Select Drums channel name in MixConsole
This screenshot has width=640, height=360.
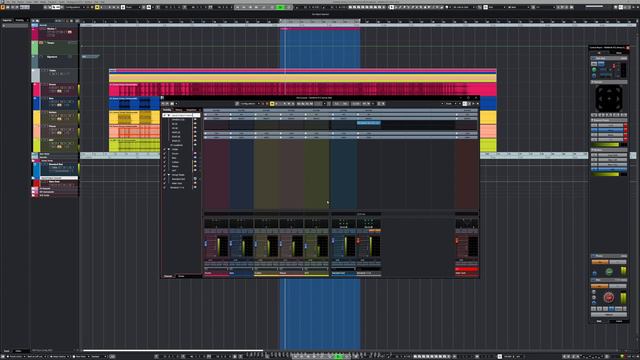208,273
